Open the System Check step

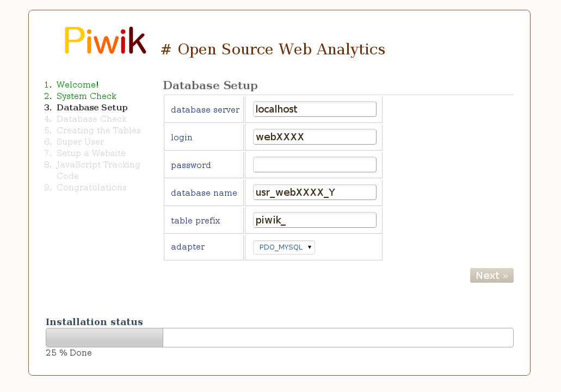(x=86, y=96)
